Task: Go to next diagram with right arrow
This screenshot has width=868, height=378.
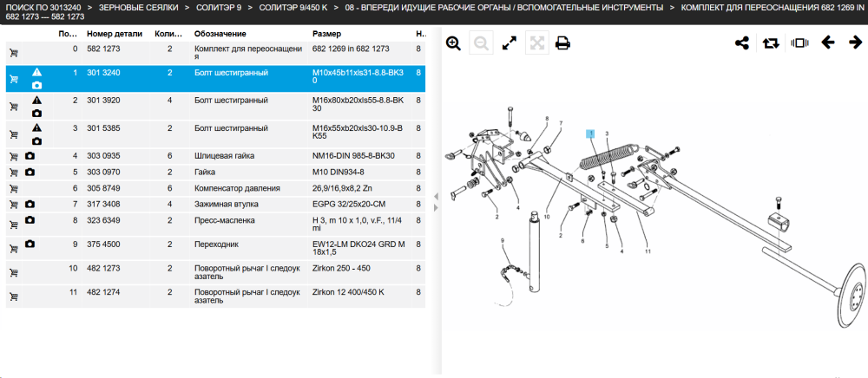Action: click(856, 42)
